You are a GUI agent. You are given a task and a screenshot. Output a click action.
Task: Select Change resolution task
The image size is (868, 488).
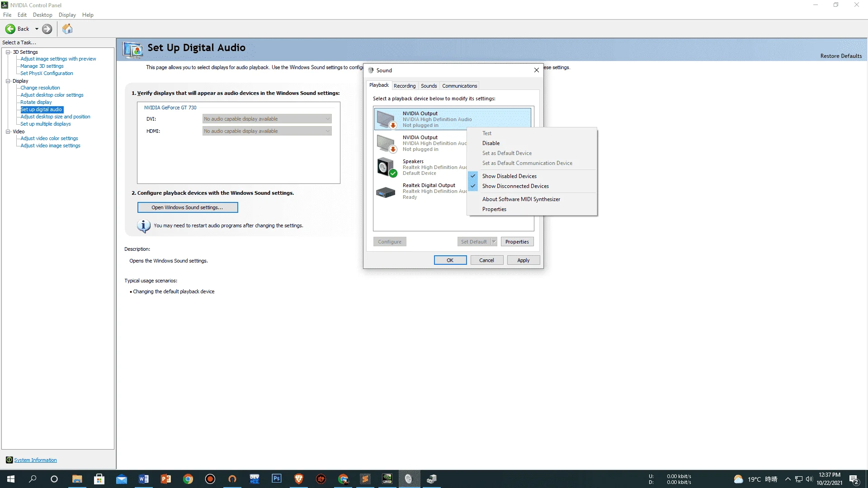(40, 88)
